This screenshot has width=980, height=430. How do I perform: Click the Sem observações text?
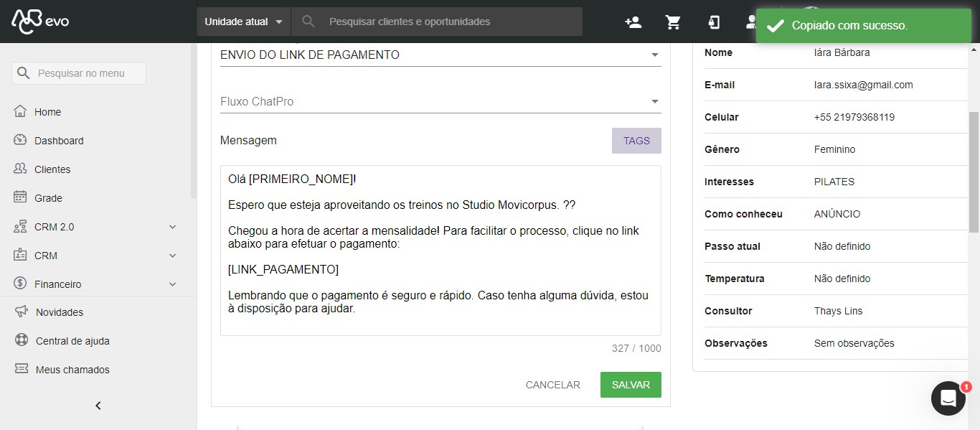coord(854,343)
